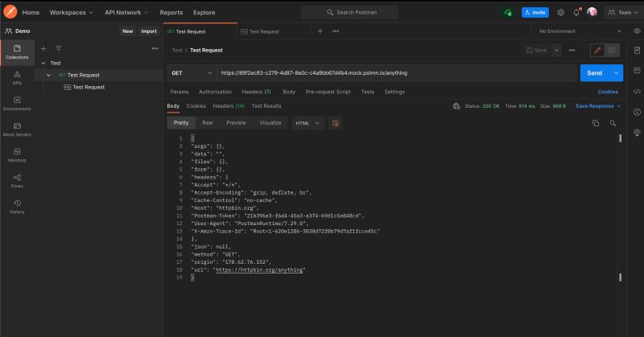Copy response body with copy icon
The width and height of the screenshot is (644, 337).
coord(596,123)
